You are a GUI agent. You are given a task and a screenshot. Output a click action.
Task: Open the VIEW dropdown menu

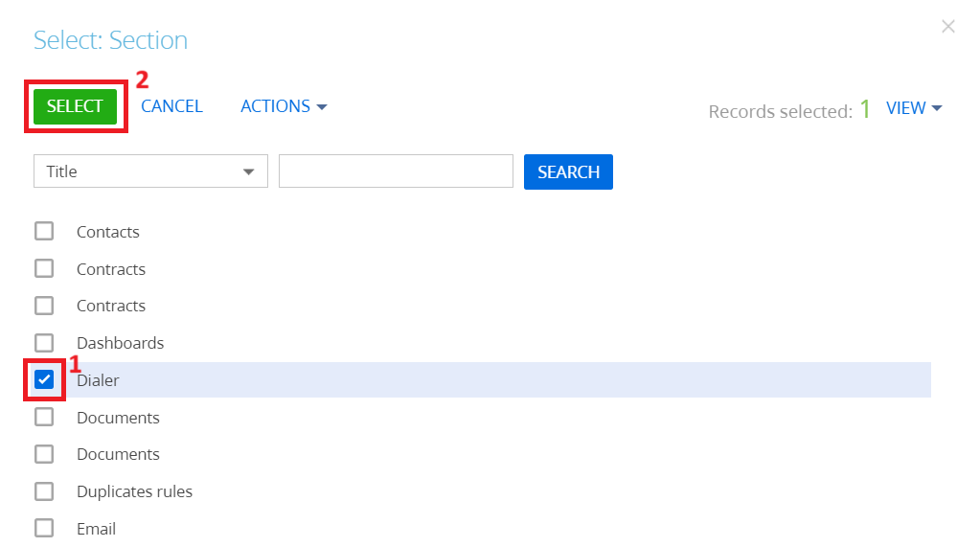(x=914, y=108)
